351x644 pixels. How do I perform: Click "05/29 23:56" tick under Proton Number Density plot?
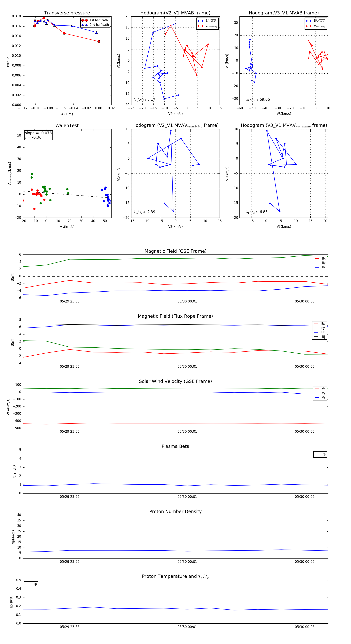tap(70, 562)
